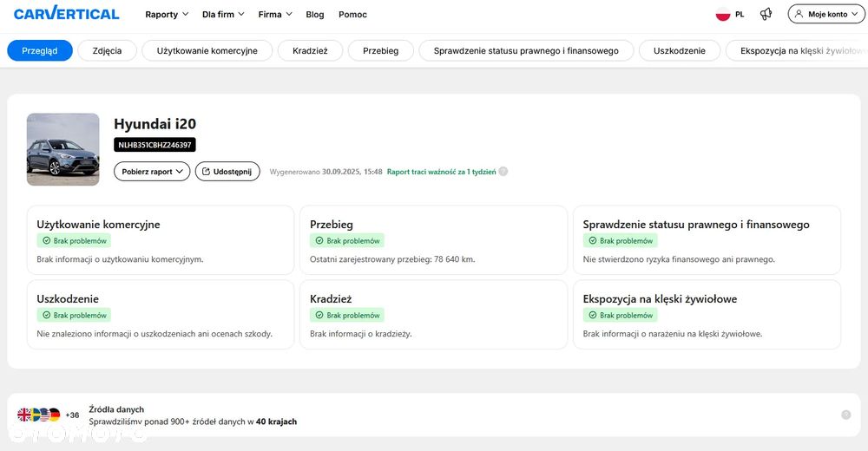This screenshot has height=451, width=868.
Task: Switch to the Zdjęcia tab
Action: tap(107, 50)
